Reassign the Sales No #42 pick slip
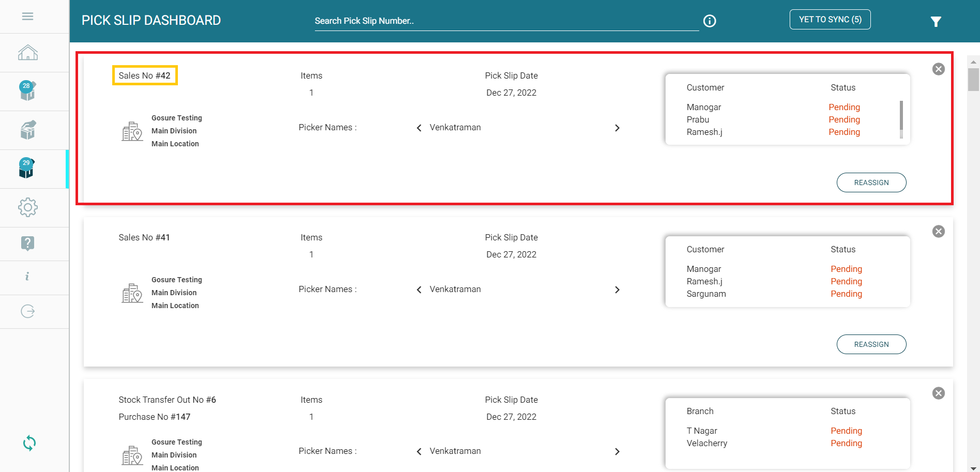 871,182
